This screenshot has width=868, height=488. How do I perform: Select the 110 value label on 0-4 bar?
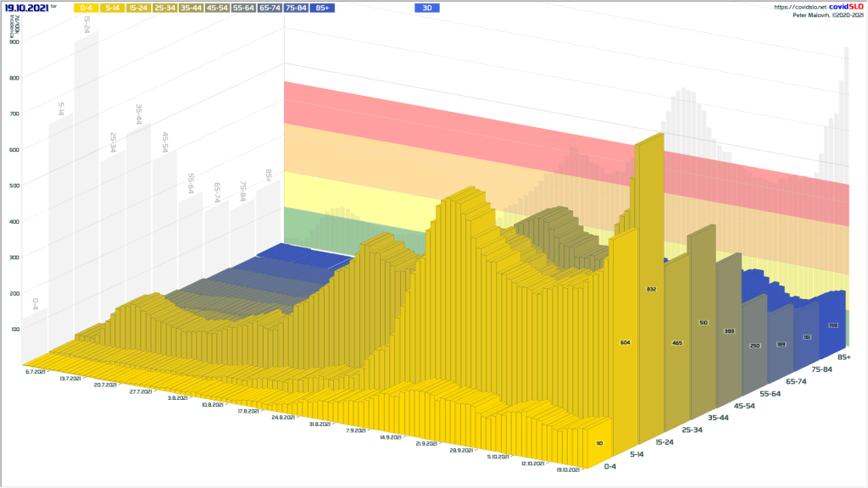pos(598,442)
